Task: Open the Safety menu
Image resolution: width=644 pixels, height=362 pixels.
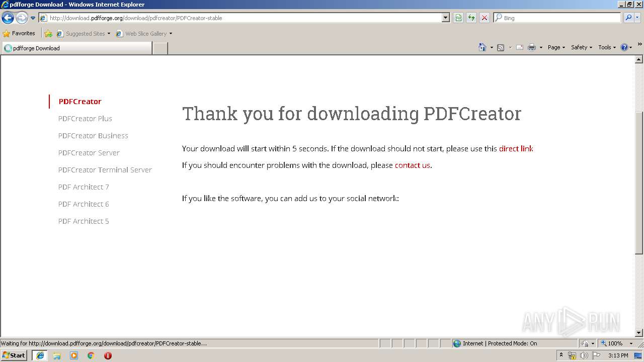Action: tap(582, 47)
